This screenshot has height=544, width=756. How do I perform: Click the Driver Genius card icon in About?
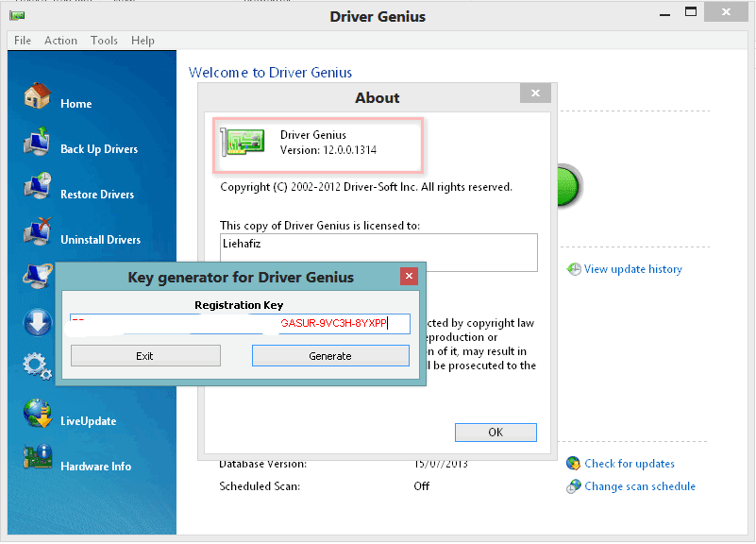[x=243, y=143]
